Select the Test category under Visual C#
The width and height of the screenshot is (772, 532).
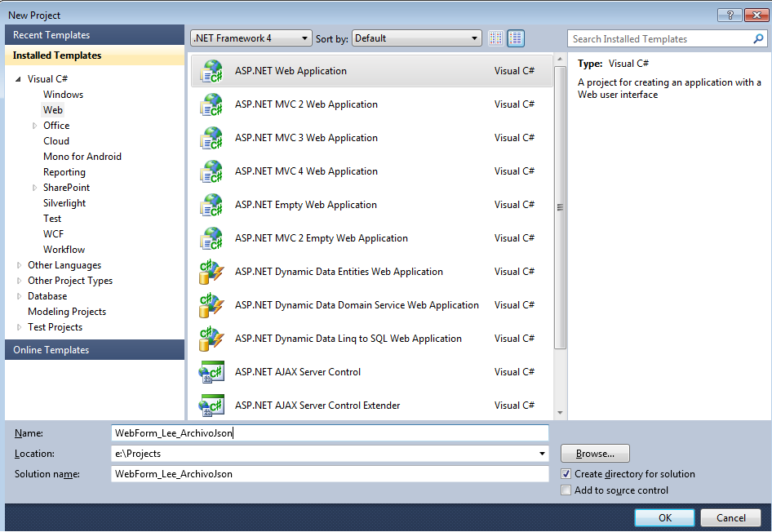point(52,219)
